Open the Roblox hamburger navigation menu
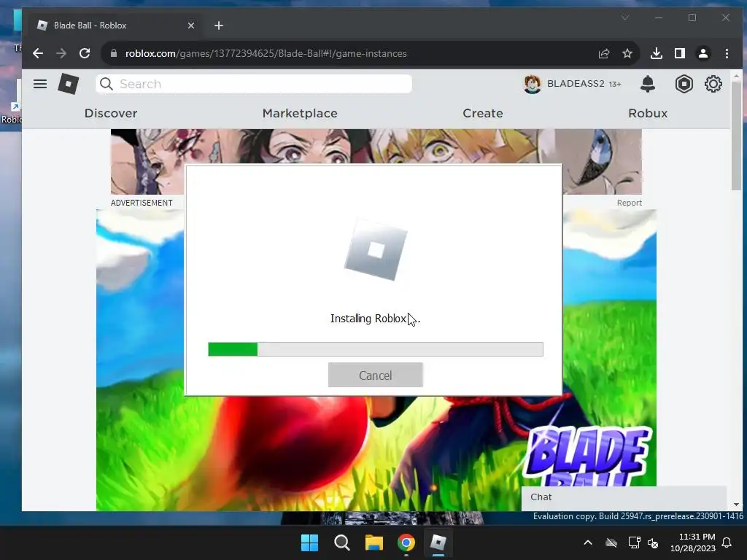Image resolution: width=747 pixels, height=560 pixels. click(40, 85)
